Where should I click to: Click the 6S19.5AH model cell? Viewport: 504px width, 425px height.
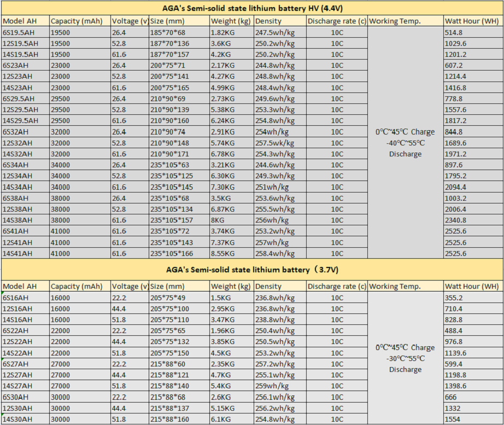(25, 32)
